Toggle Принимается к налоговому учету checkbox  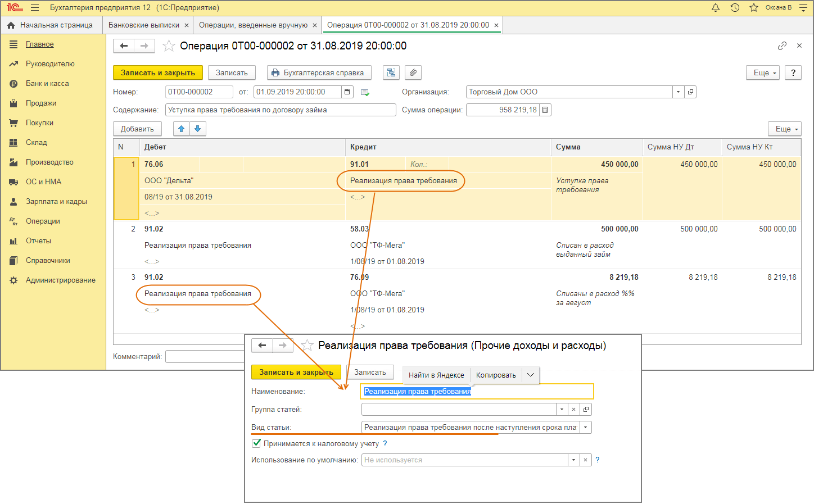(256, 443)
